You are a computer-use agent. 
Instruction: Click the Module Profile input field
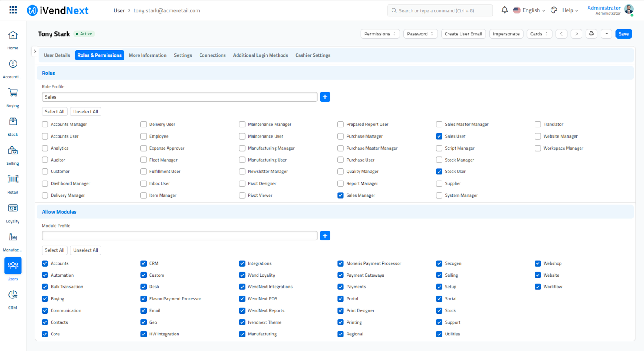point(180,236)
